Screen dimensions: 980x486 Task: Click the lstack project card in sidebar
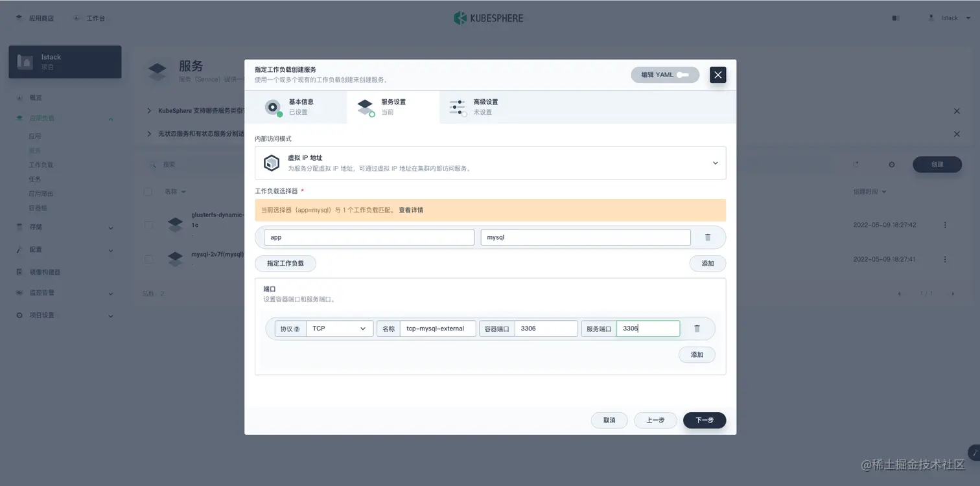[65, 62]
